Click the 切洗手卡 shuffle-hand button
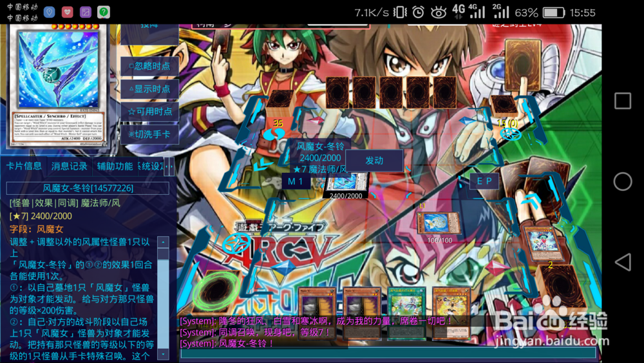The image size is (644, 363). tap(149, 134)
